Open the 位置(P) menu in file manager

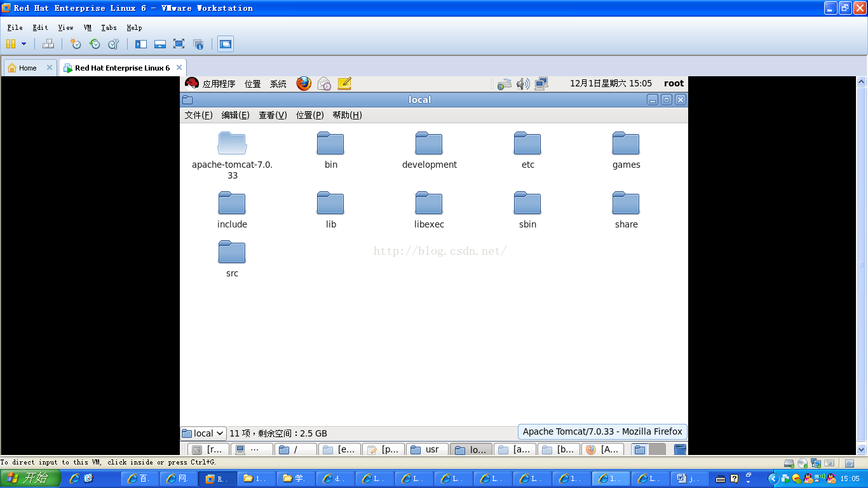310,115
